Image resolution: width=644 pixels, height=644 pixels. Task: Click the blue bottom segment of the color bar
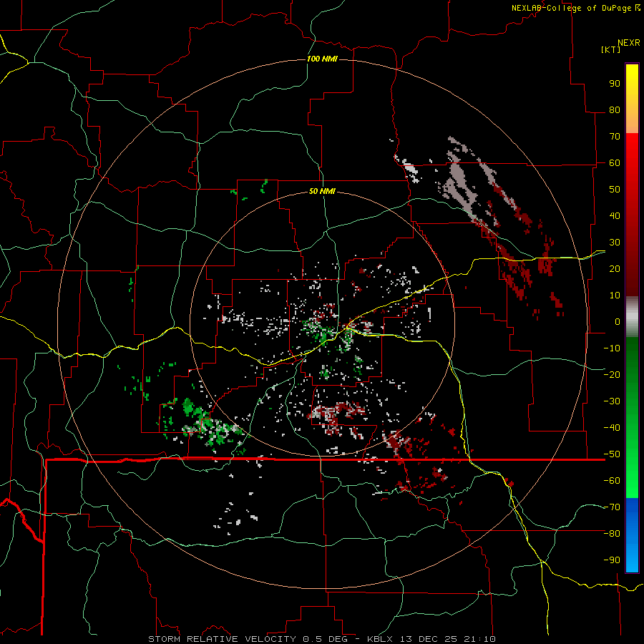coord(632,535)
